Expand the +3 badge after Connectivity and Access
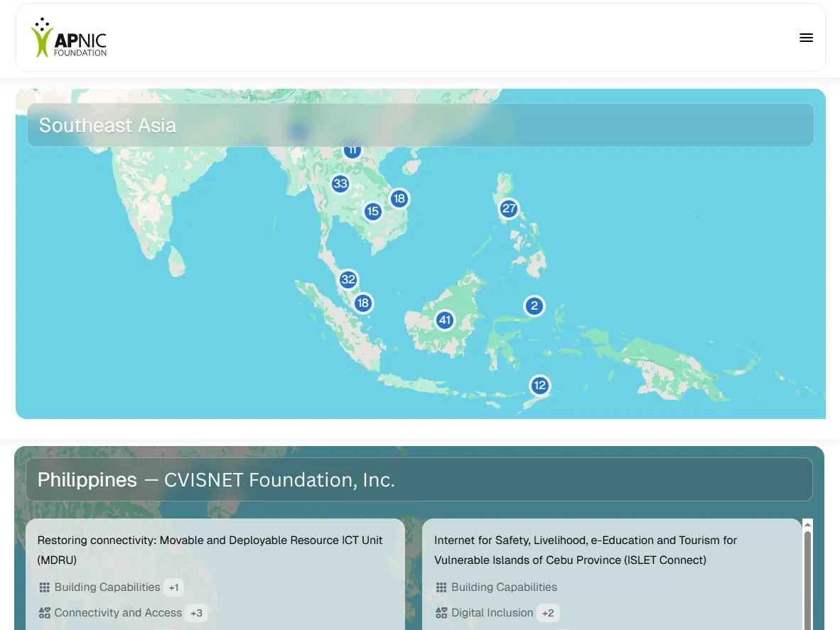The width and height of the screenshot is (840, 630). pyautogui.click(x=197, y=613)
